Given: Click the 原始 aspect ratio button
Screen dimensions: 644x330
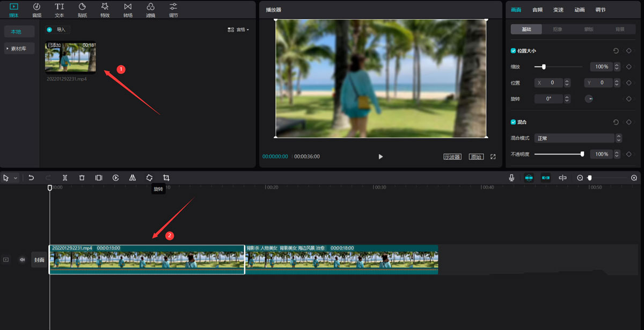Looking at the screenshot, I should 475,157.
